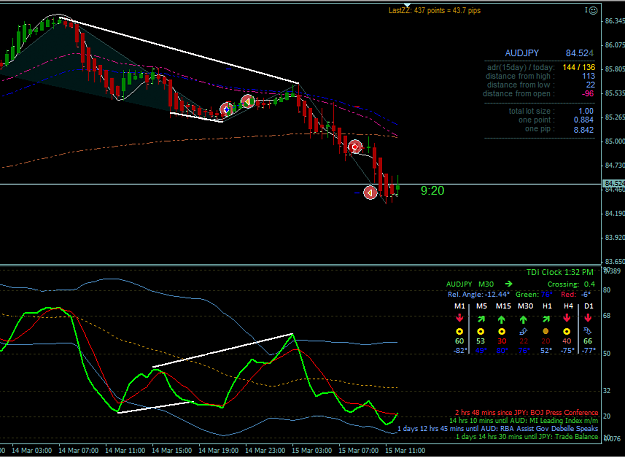625x458 pixels.
Task: Click the TDI Clock 1:32 PM label
Action: (x=560, y=272)
